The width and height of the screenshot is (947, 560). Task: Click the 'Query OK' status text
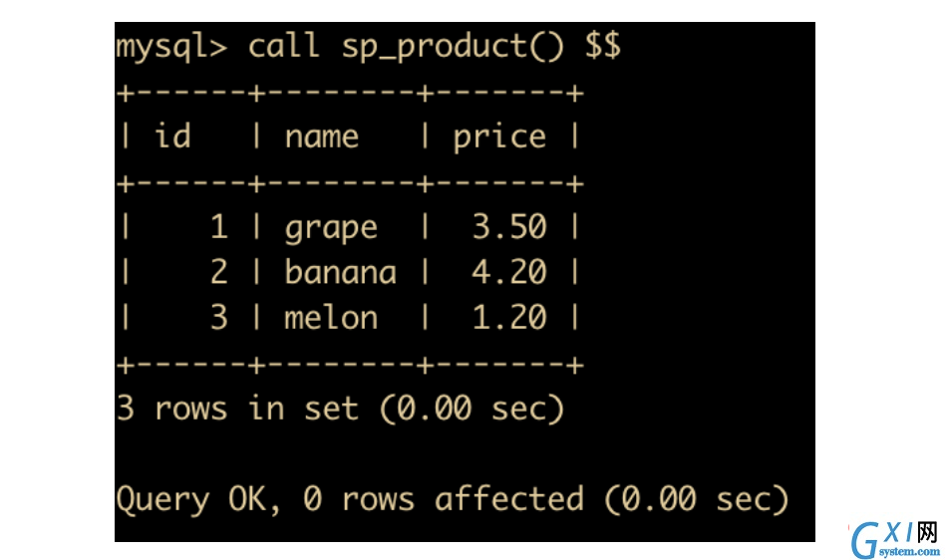click(198, 499)
